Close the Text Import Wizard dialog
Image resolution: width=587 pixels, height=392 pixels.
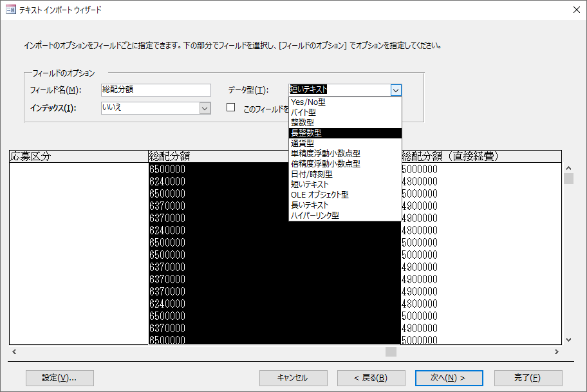coord(577,10)
